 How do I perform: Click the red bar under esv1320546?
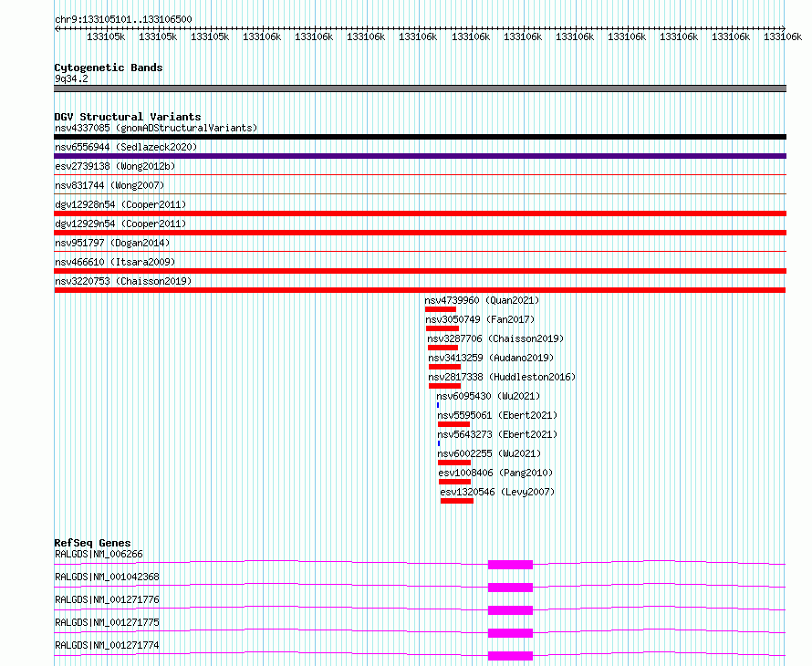pyautogui.click(x=457, y=501)
